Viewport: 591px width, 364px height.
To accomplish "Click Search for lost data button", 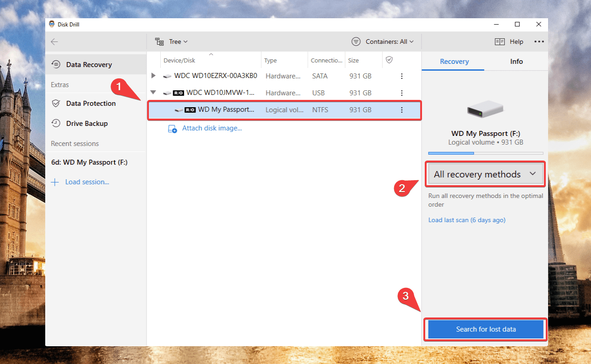I will pos(486,329).
